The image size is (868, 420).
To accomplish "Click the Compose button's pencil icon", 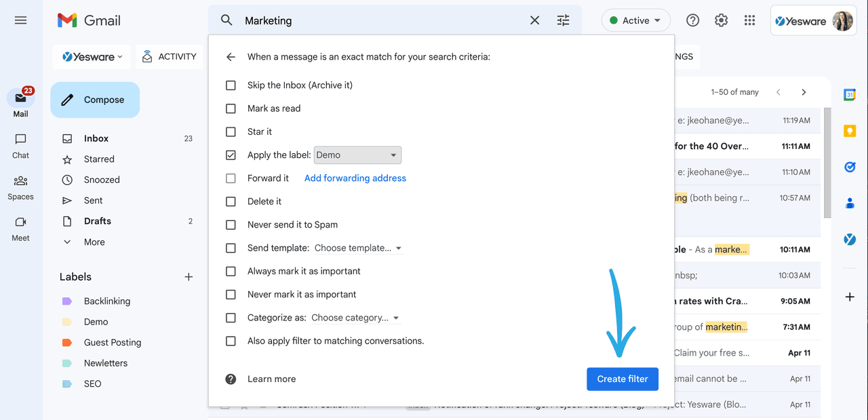I will (67, 99).
